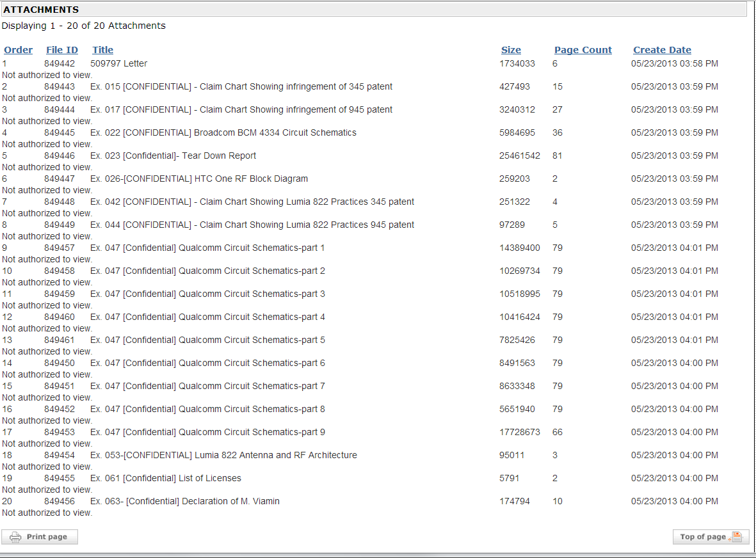Select size value 1734033
Image resolution: width=756 pixels, height=558 pixels.
tap(517, 63)
